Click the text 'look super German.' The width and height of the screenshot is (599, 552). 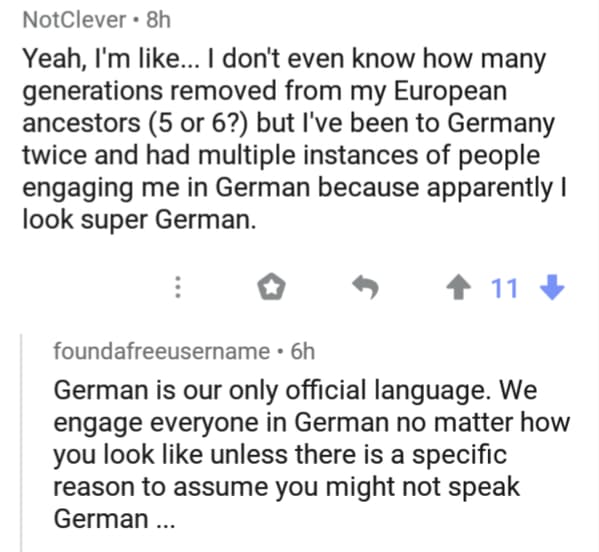(x=139, y=220)
